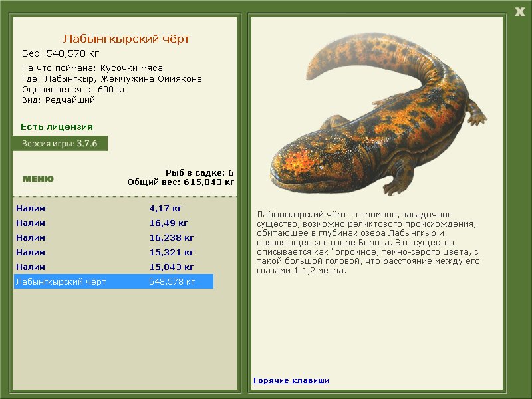
Task: Open the Горячие клавиши link
Action: coord(291,380)
